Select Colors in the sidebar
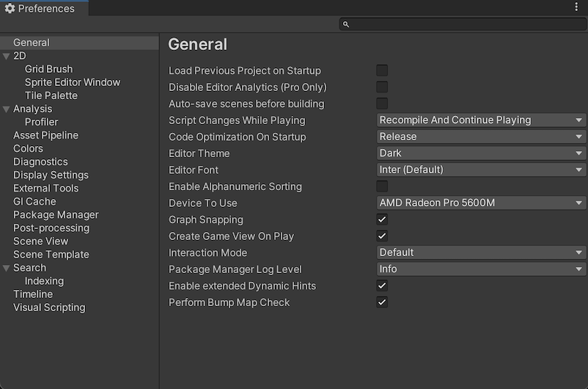This screenshot has width=588, height=389. [x=28, y=149]
